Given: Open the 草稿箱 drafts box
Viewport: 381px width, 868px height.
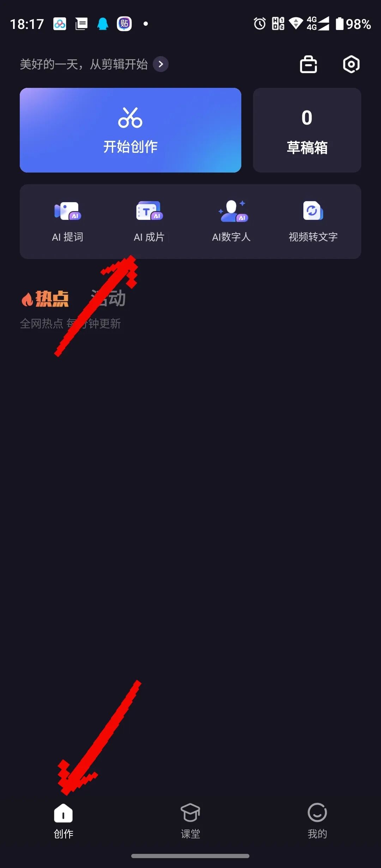Looking at the screenshot, I should (x=307, y=130).
